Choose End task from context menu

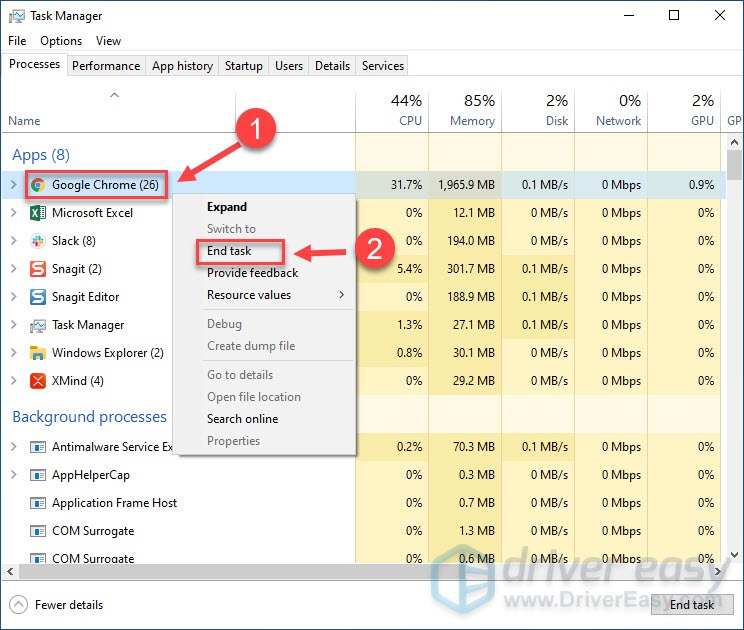coord(229,251)
